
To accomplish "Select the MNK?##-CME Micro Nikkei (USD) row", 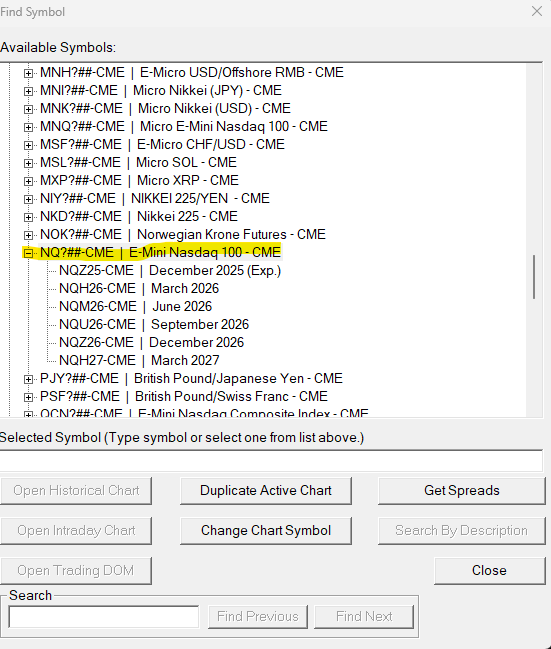I will (x=166, y=108).
